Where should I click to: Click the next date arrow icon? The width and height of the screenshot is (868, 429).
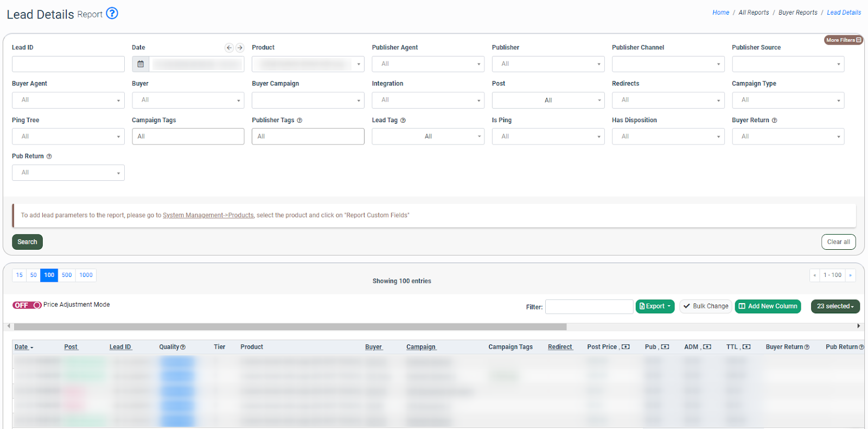tap(240, 48)
